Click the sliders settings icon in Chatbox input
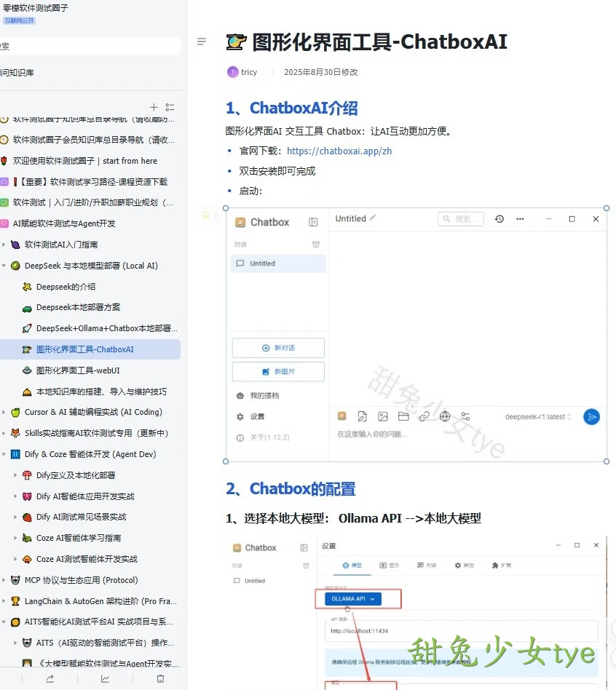 tap(465, 416)
